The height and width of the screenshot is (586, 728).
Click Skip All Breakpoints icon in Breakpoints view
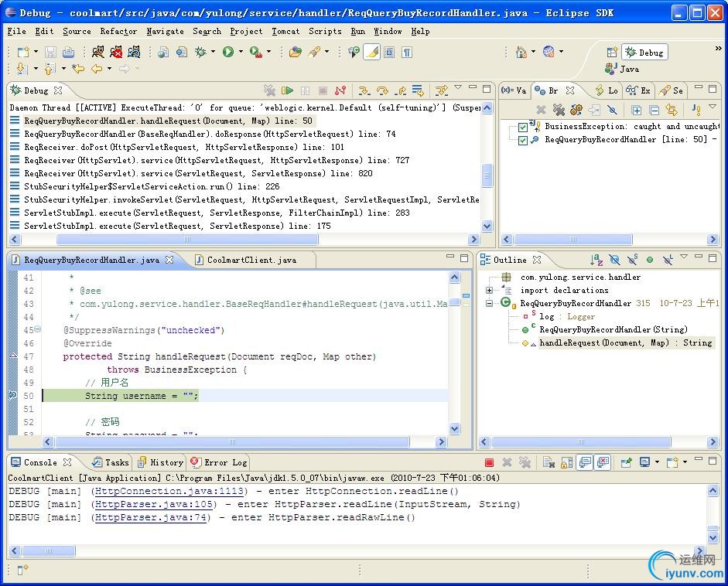pos(613,110)
